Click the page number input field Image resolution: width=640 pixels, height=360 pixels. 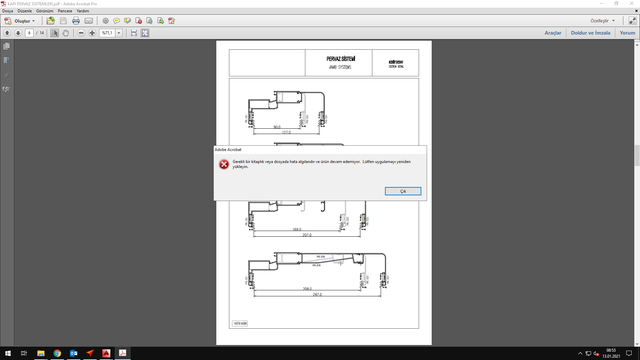click(29, 33)
